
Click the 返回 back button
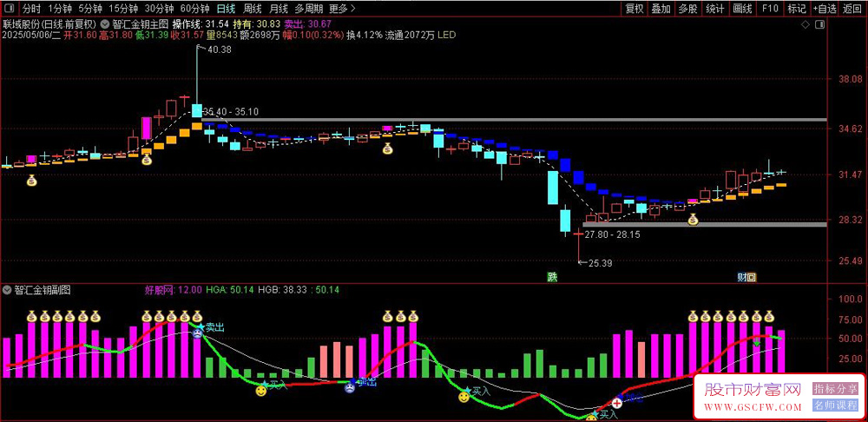(853, 9)
